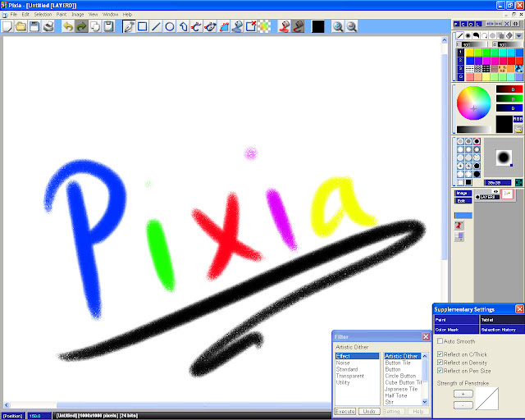The width and height of the screenshot is (525, 420).
Task: Click the blue RGB value slider
Action: click(x=509, y=107)
